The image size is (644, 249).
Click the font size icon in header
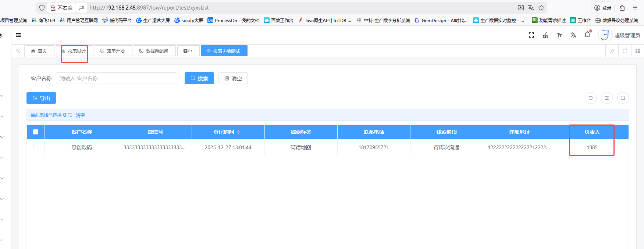[559, 35]
